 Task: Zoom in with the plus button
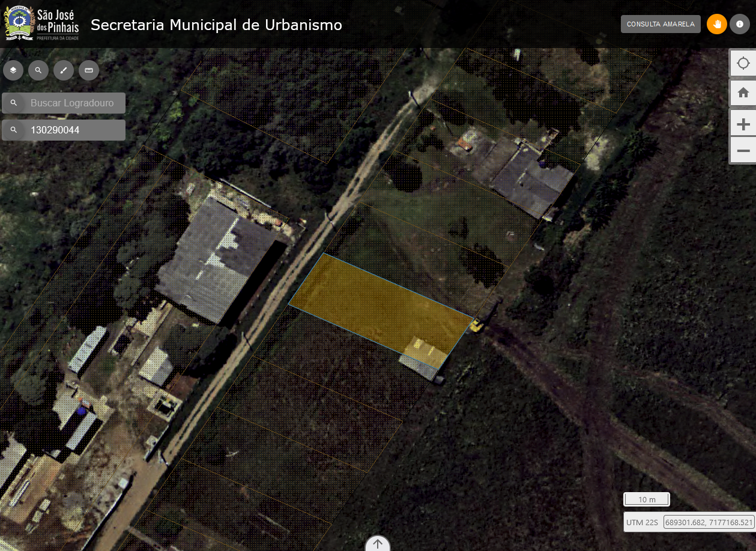click(x=743, y=124)
